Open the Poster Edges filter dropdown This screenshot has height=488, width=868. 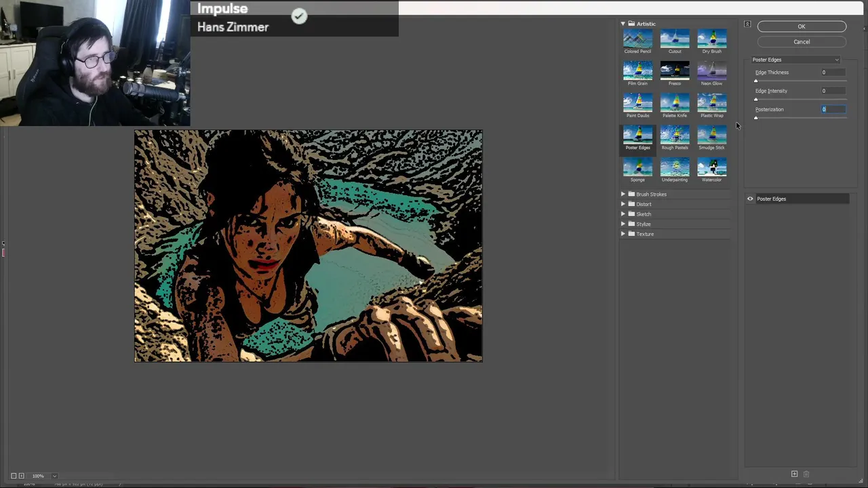(795, 60)
